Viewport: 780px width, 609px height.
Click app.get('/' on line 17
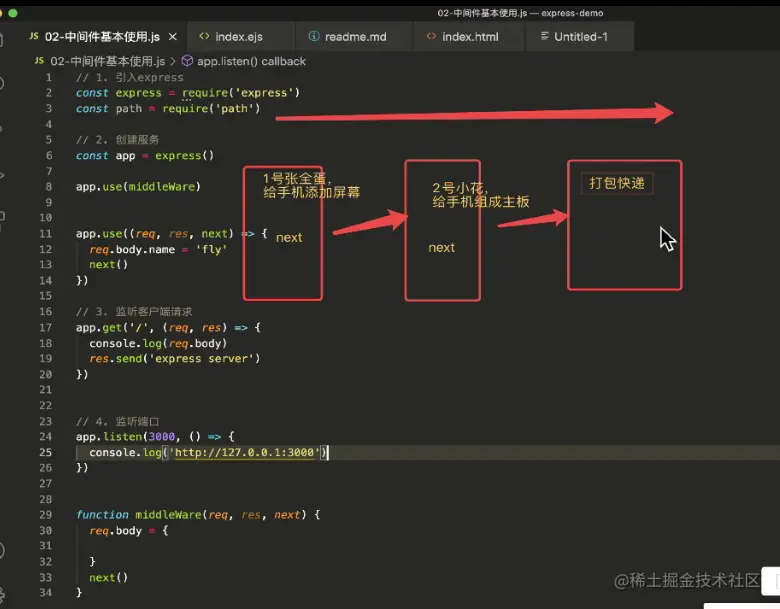point(115,327)
